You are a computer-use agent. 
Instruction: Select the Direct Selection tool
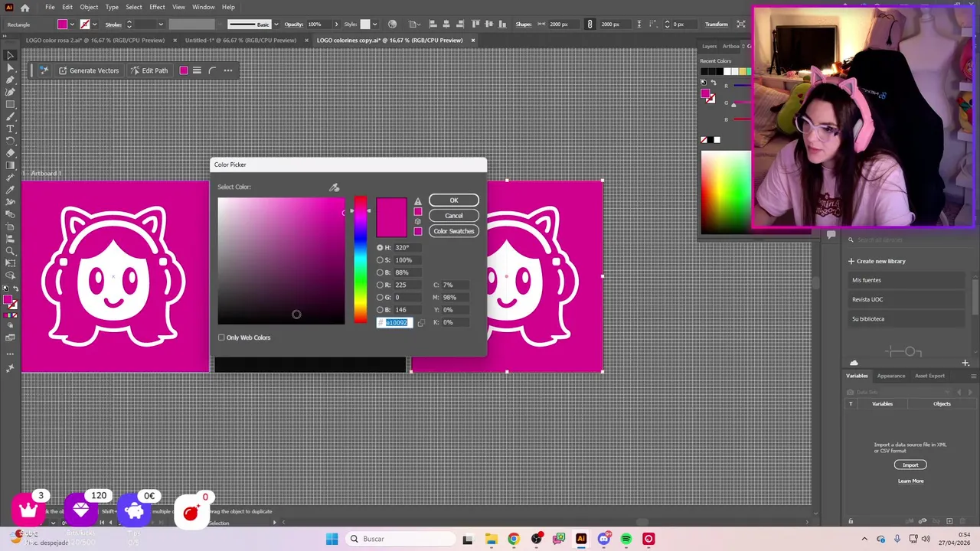(10, 68)
